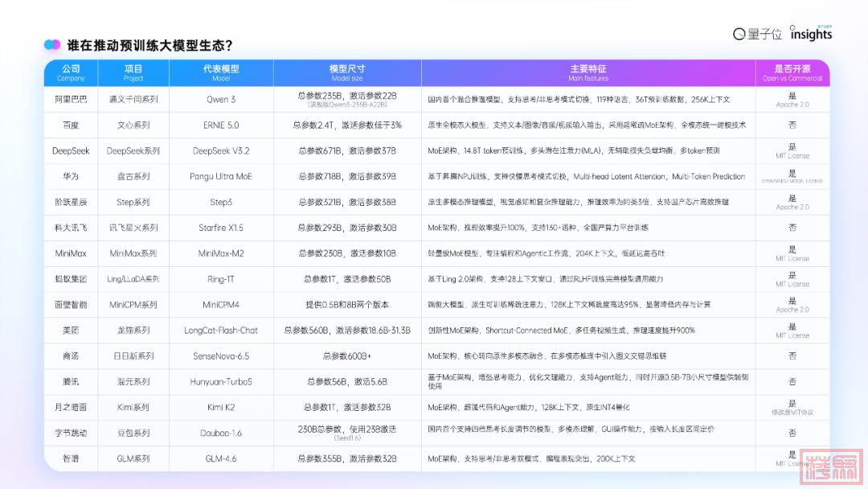The height and width of the screenshot is (489, 868).
Task: Click the 代表模型 Model column header
Action: click(x=221, y=73)
